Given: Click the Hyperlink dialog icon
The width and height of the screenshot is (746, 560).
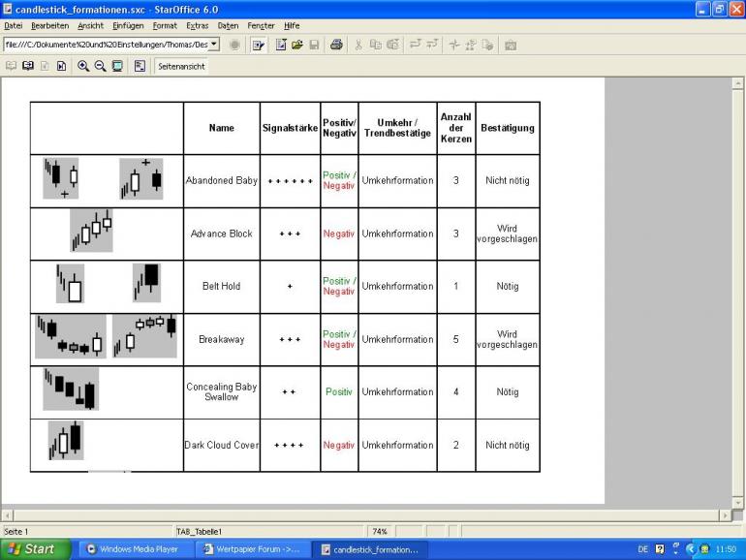Looking at the screenshot, I should 487,45.
